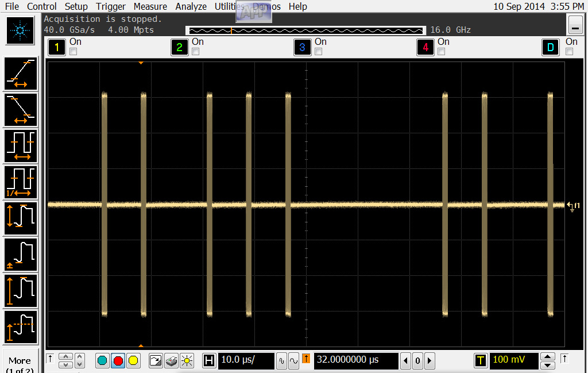Shift horizontal position left with arrow
The height and width of the screenshot is (373, 588).
pyautogui.click(x=405, y=361)
